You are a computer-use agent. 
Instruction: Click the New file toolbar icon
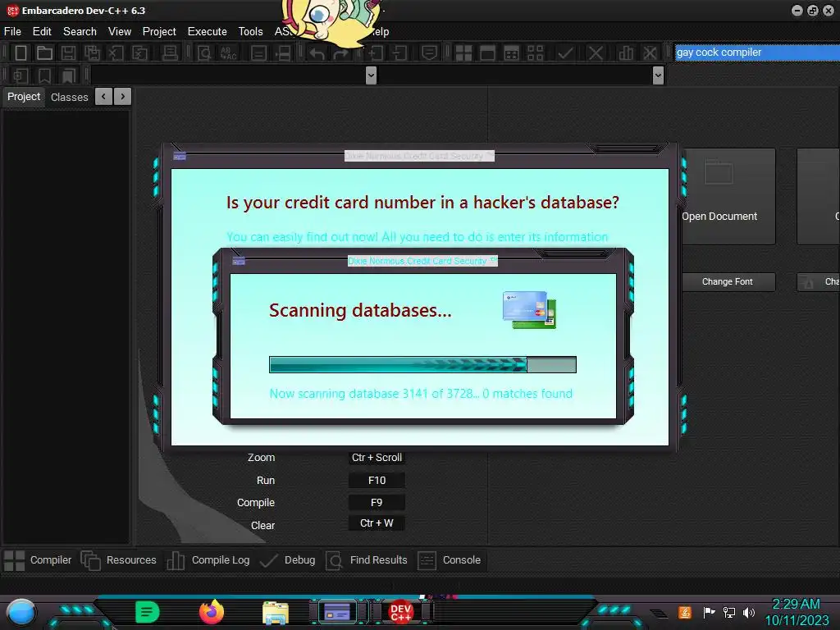tap(21, 53)
